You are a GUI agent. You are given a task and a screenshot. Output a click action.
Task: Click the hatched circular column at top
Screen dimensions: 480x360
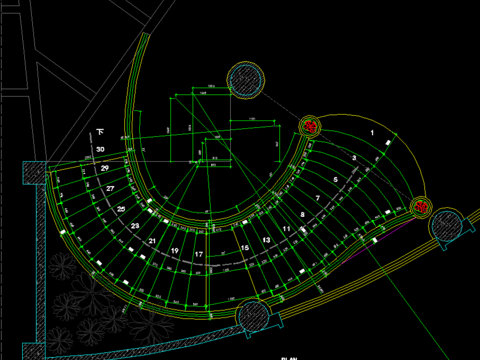(246, 80)
